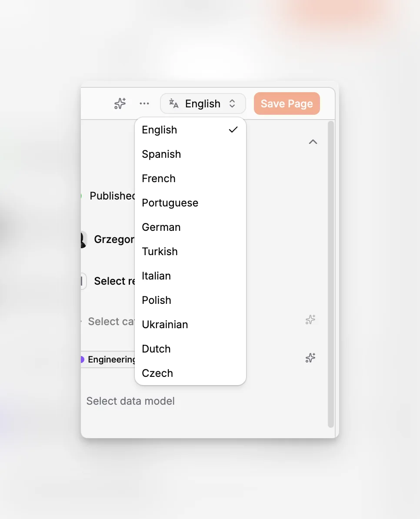Click the Published status label
The height and width of the screenshot is (519, 420).
[x=112, y=196]
